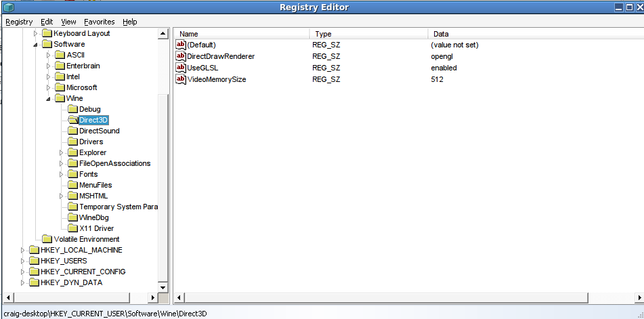Click the Explorer folder icon

click(72, 152)
